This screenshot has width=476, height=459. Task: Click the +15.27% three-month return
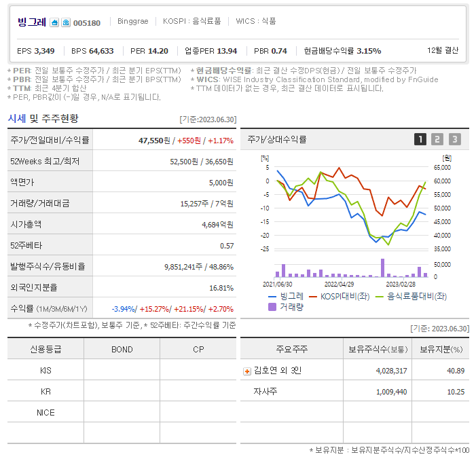154,309
